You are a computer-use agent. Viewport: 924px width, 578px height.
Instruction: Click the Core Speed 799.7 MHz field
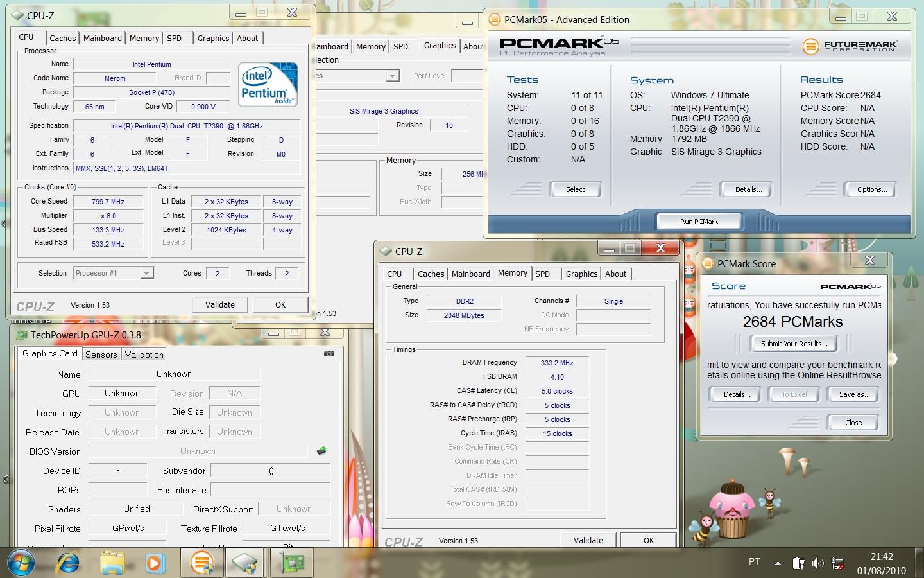pyautogui.click(x=108, y=202)
